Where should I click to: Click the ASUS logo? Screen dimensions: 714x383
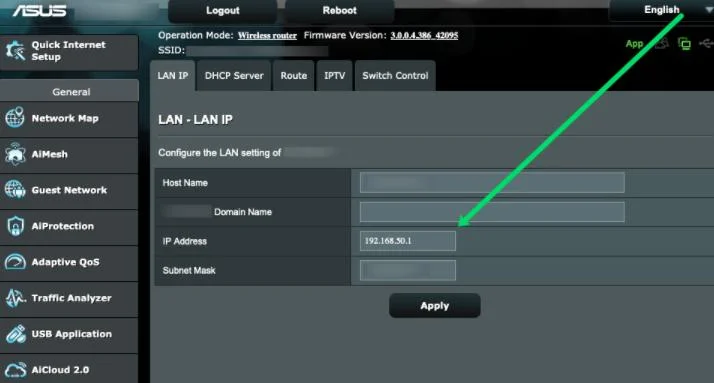[x=39, y=10]
